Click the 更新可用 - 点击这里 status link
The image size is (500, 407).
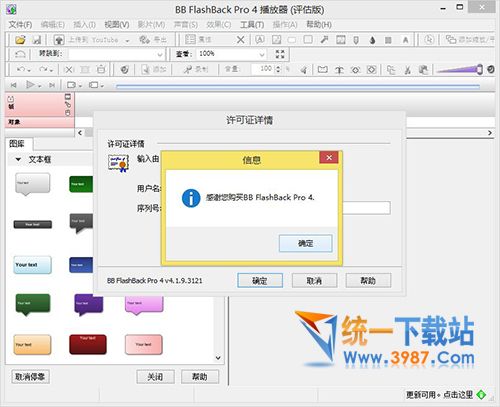coord(439,395)
